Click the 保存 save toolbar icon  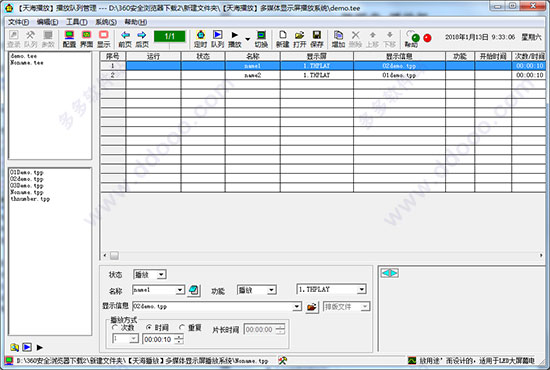[317, 39]
